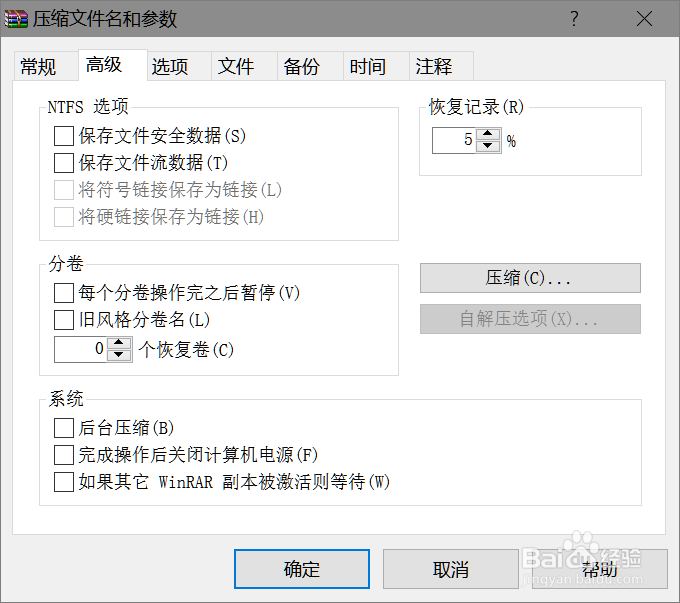Click the recovery record percentage input field
Screen dimensions: 680x603
tap(454, 140)
